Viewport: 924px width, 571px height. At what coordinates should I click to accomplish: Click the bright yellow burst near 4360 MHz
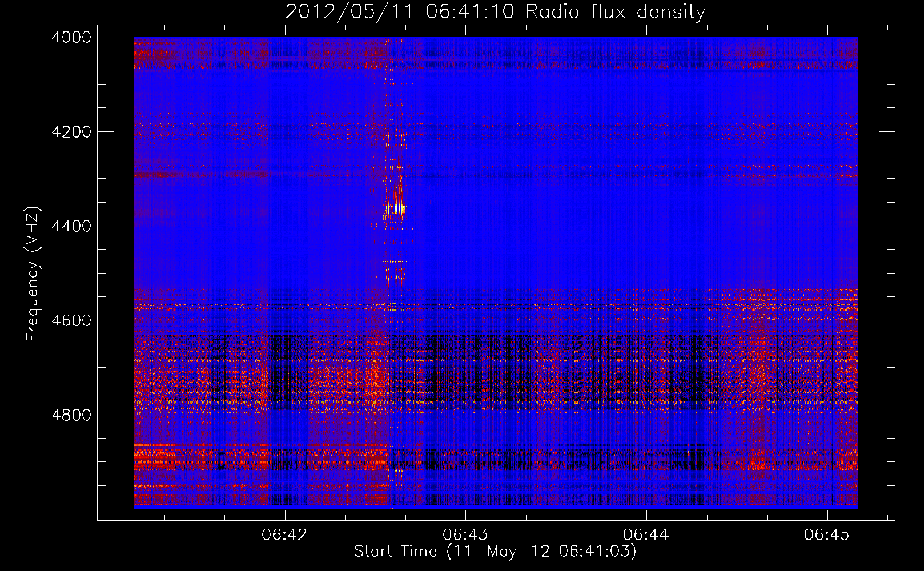395,208
